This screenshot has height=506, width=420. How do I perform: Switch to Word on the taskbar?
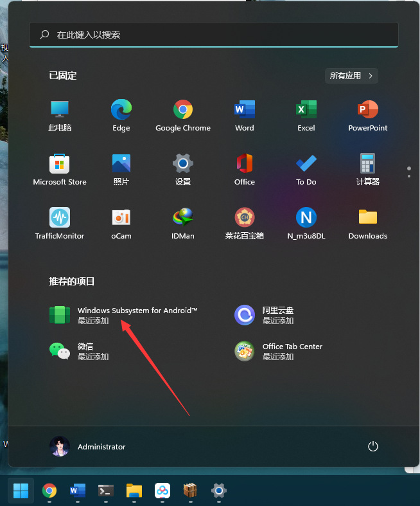tap(78, 491)
